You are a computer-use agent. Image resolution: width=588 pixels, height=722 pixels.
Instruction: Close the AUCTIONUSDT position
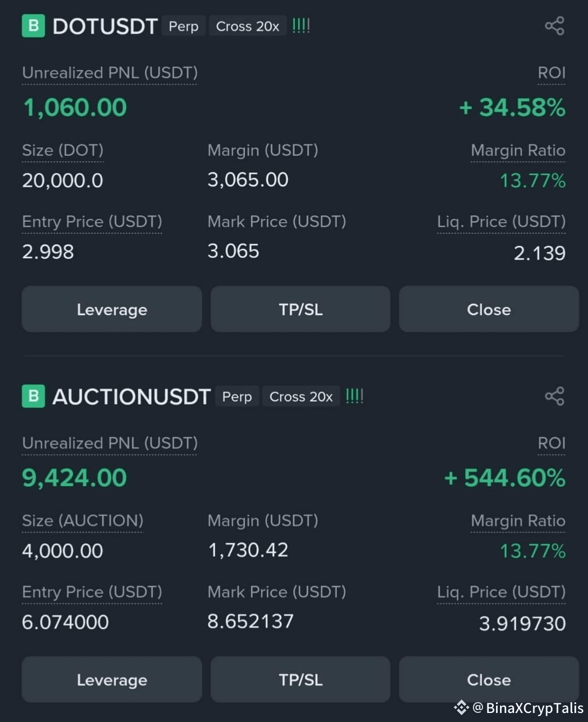pos(489,679)
